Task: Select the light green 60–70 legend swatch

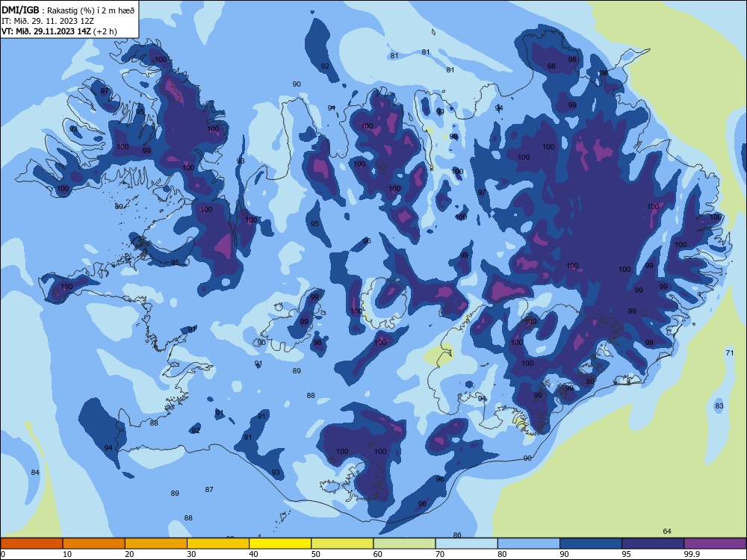Action: coord(404,544)
